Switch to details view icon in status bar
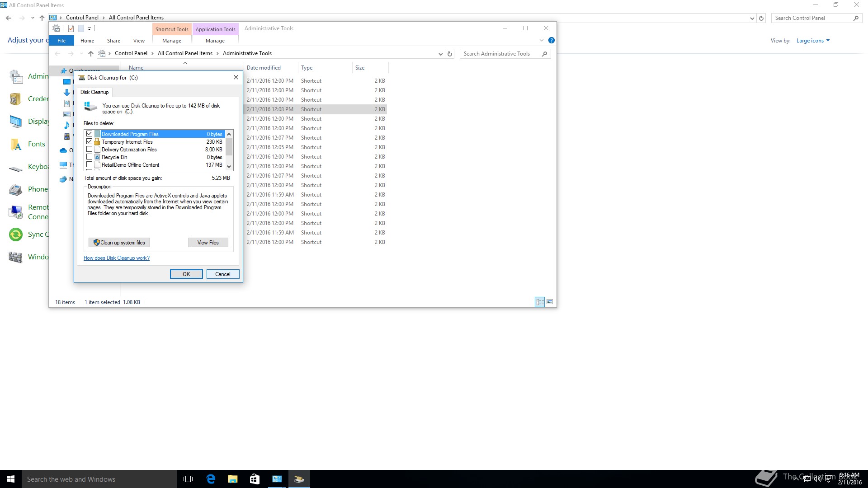868x488 pixels. (x=540, y=302)
